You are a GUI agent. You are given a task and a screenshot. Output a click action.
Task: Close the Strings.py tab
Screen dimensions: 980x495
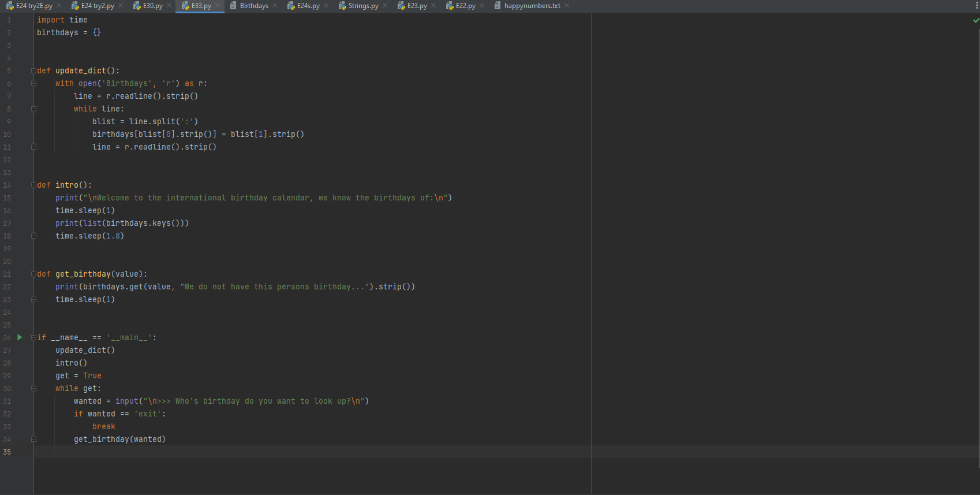coord(385,6)
